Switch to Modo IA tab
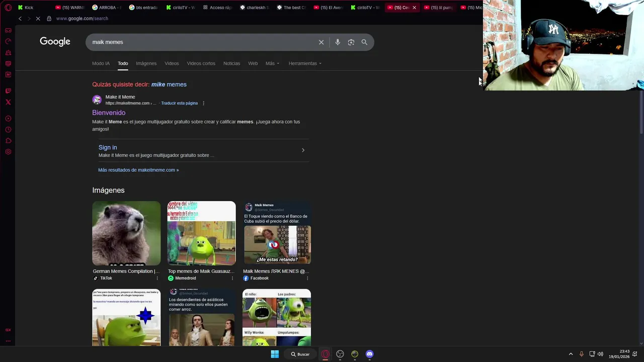Image resolution: width=644 pixels, height=362 pixels. pos(101,63)
